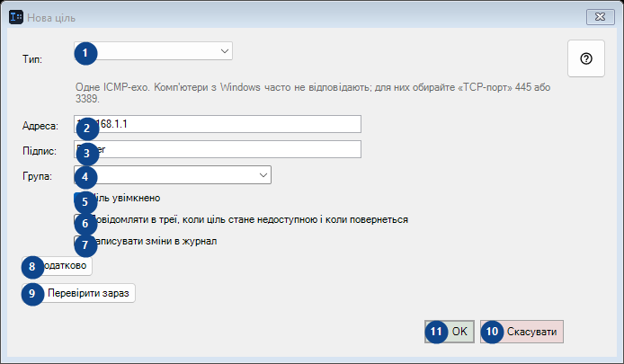Click the app icon in title bar

point(16,17)
